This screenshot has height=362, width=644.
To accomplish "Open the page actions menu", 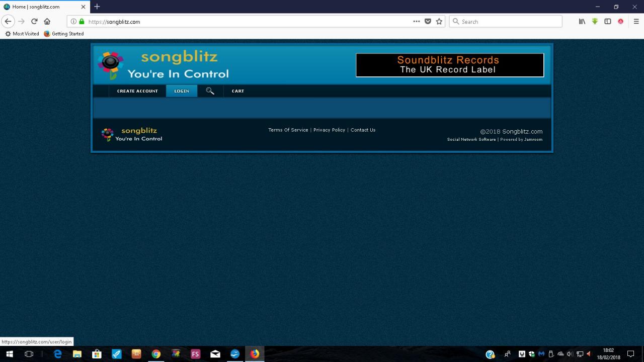I will [x=416, y=22].
